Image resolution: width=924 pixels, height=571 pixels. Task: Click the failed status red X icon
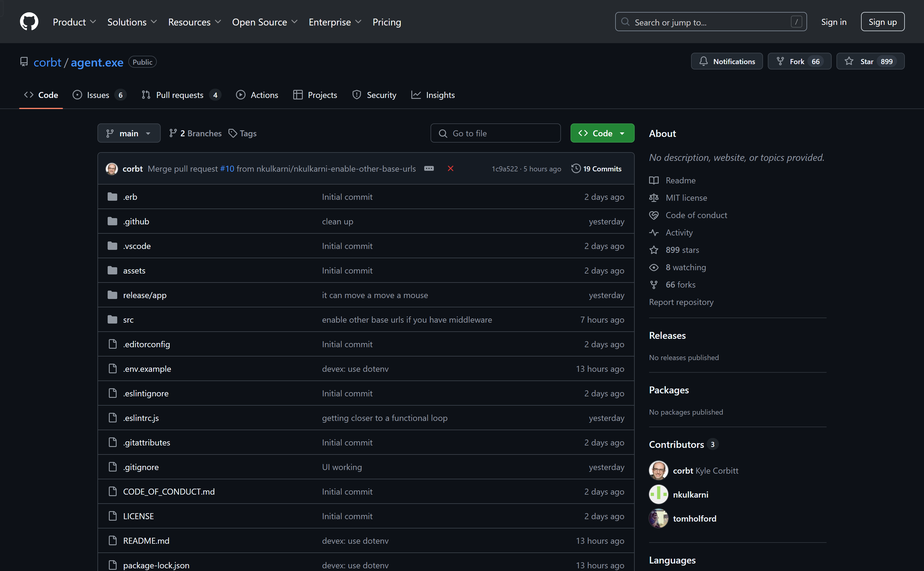click(x=451, y=168)
